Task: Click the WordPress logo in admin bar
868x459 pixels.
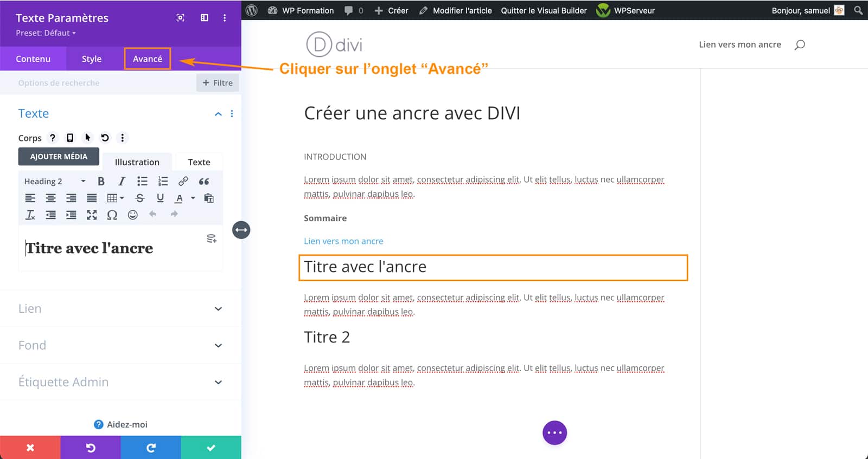Action: (251, 10)
